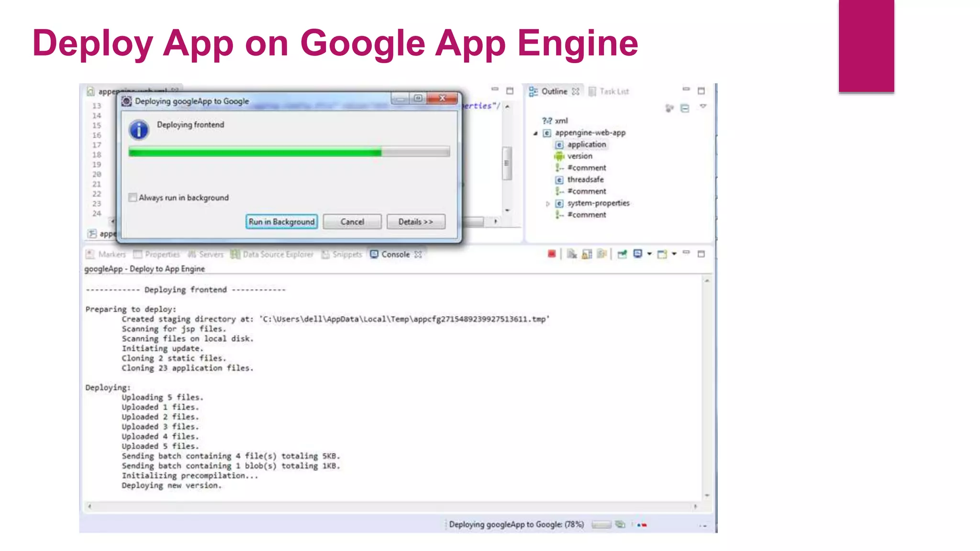Click icon left of Collapse All in Outline

pos(669,109)
